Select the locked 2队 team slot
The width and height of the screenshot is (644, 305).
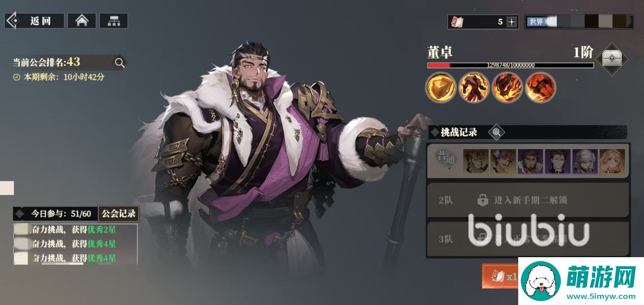(x=528, y=200)
